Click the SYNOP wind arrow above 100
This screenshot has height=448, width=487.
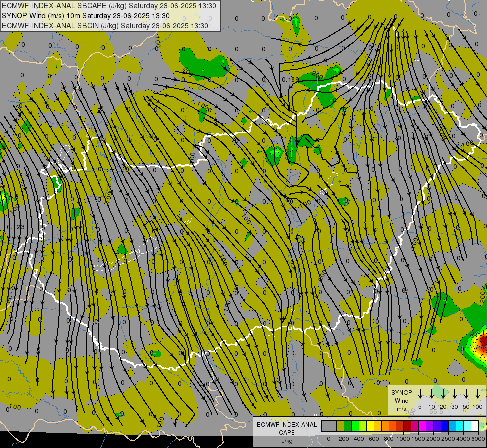[478, 394]
